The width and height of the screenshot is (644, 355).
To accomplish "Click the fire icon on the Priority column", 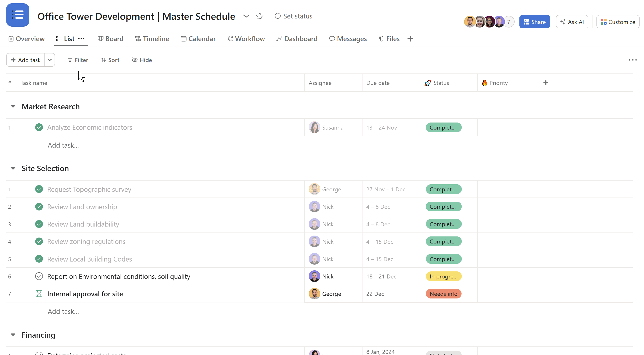I will click(485, 83).
